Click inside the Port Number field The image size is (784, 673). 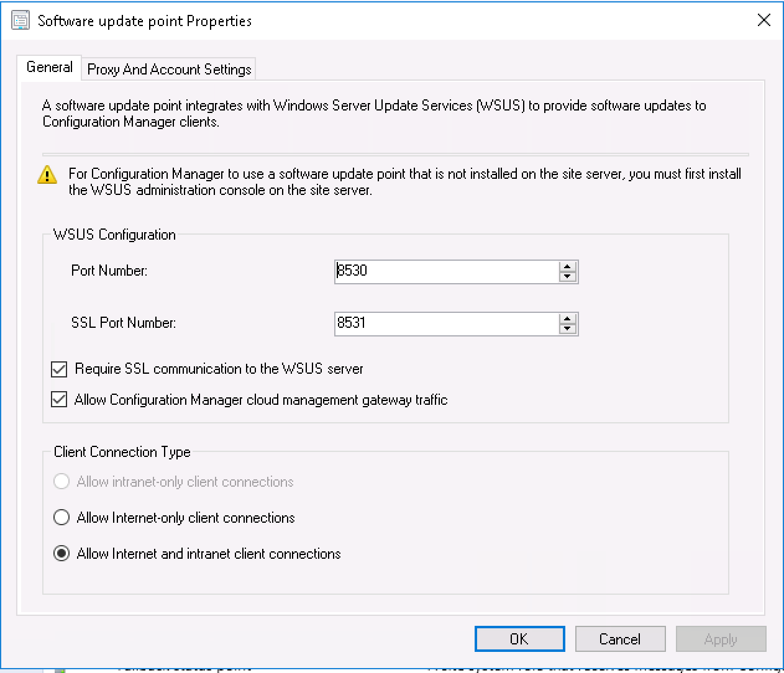click(446, 271)
